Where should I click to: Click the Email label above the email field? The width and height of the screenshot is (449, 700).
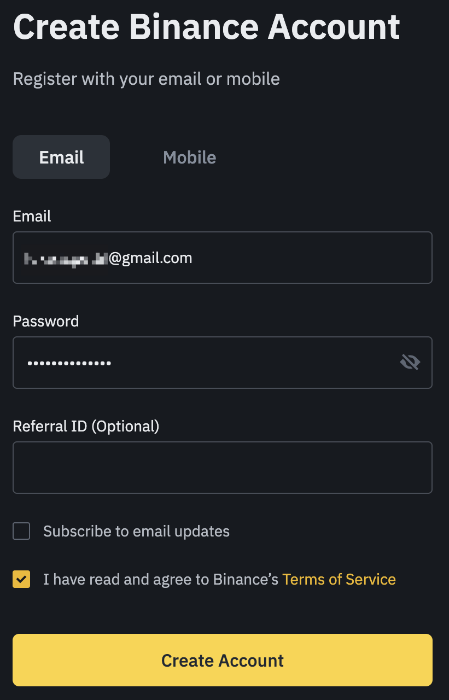tap(32, 216)
